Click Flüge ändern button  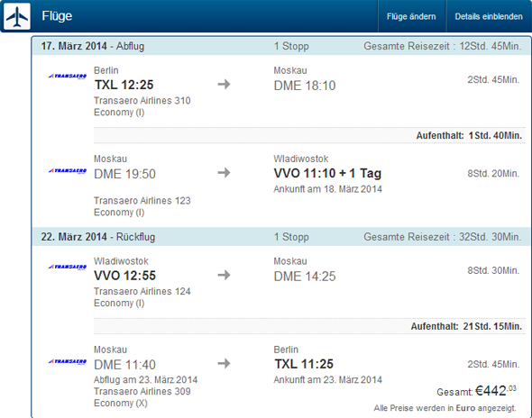411,16
